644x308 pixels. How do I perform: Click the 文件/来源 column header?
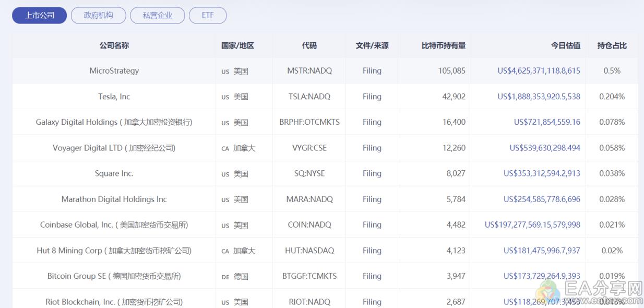click(x=372, y=45)
